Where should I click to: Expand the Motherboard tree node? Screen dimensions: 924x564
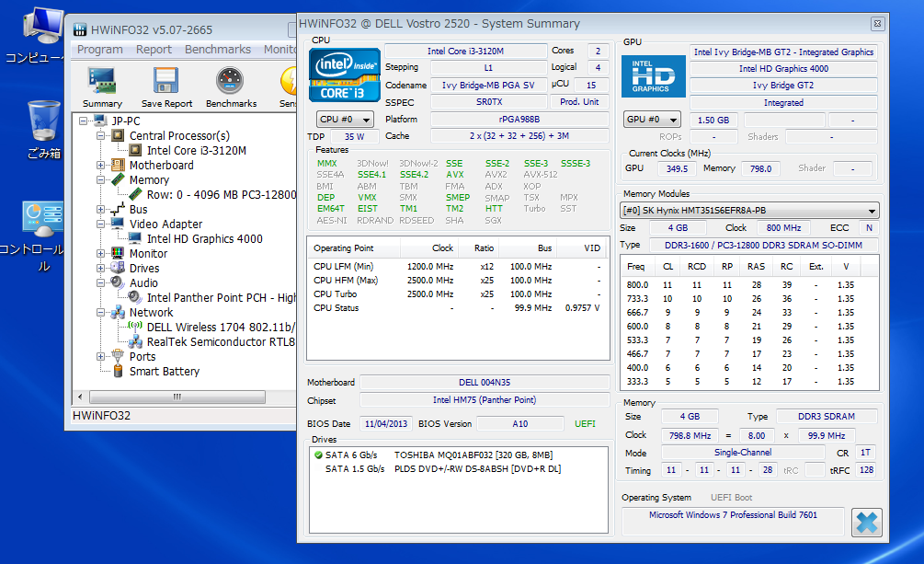click(100, 166)
